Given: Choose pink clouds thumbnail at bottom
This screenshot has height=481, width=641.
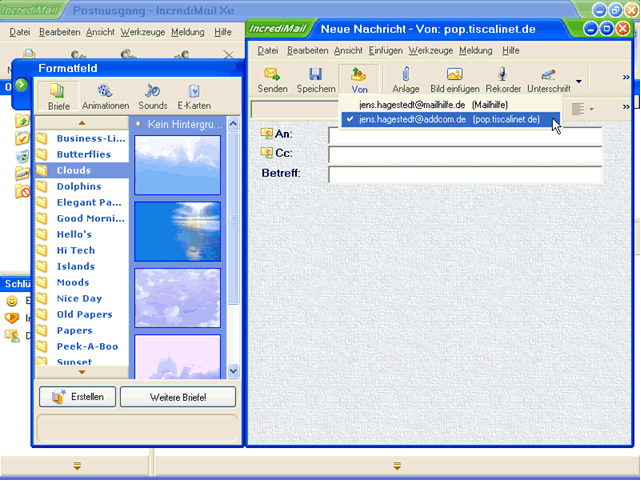Looking at the screenshot, I should click(x=177, y=357).
